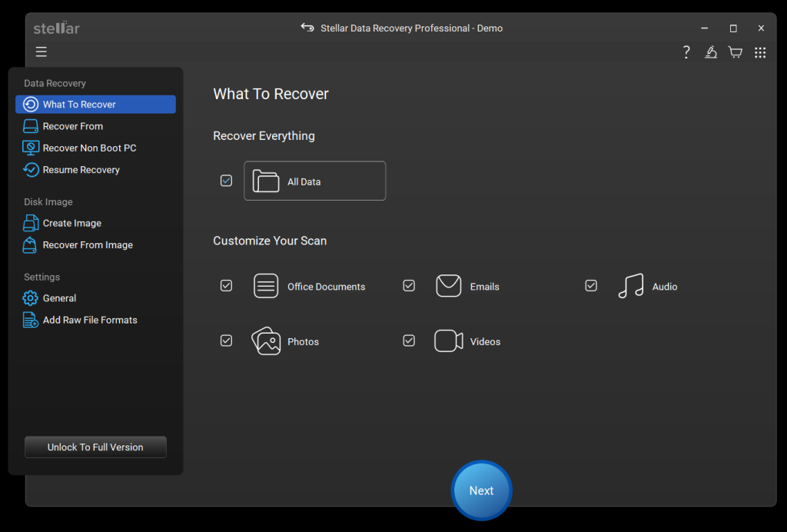Click the Recover Everything heading
The width and height of the screenshot is (787, 532).
(264, 136)
